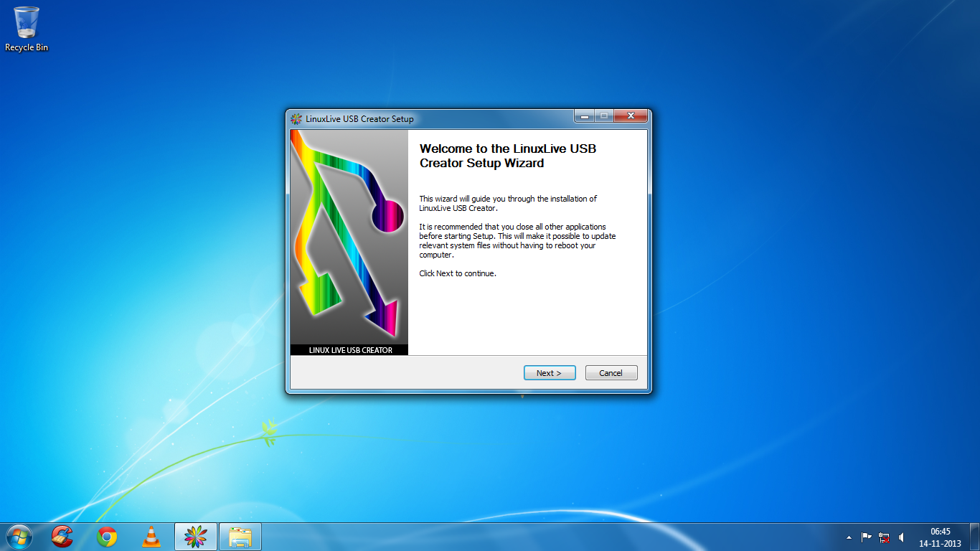
Task: Click Next to continue setup
Action: point(549,373)
